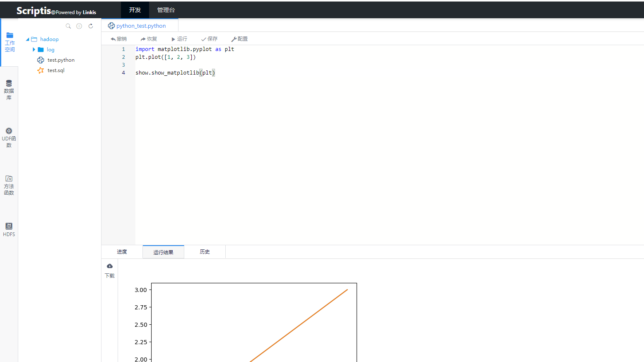Select the test.sql tree item
Viewport: 644px width, 362px height.
click(55, 70)
